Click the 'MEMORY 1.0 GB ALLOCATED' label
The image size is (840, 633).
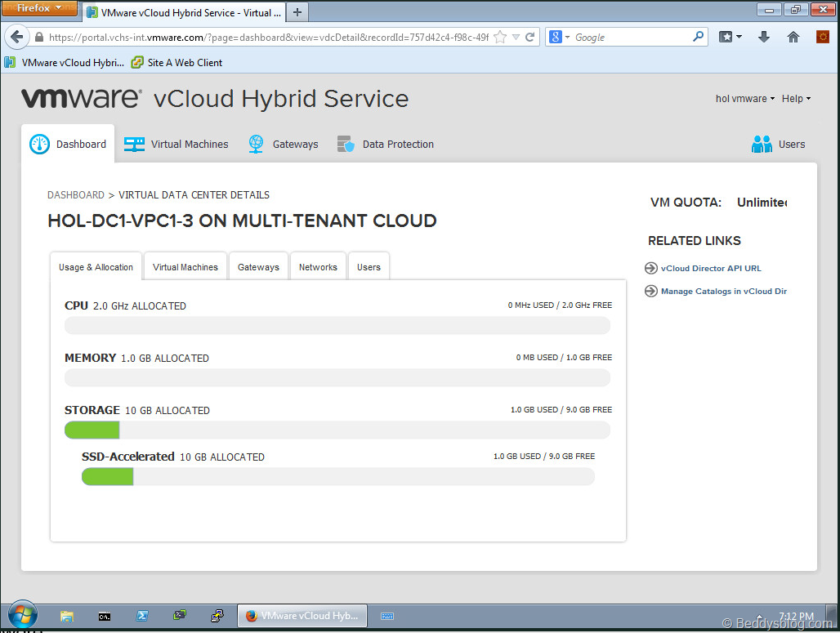coord(136,358)
